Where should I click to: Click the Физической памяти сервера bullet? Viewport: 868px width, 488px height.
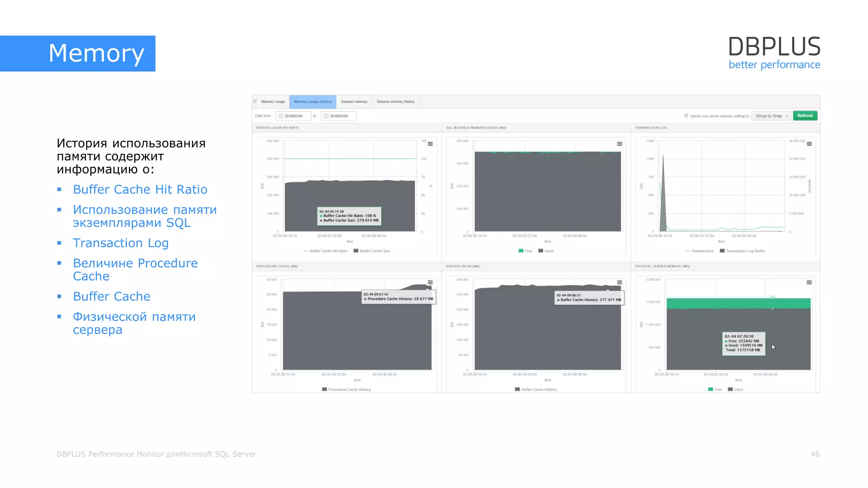point(134,323)
